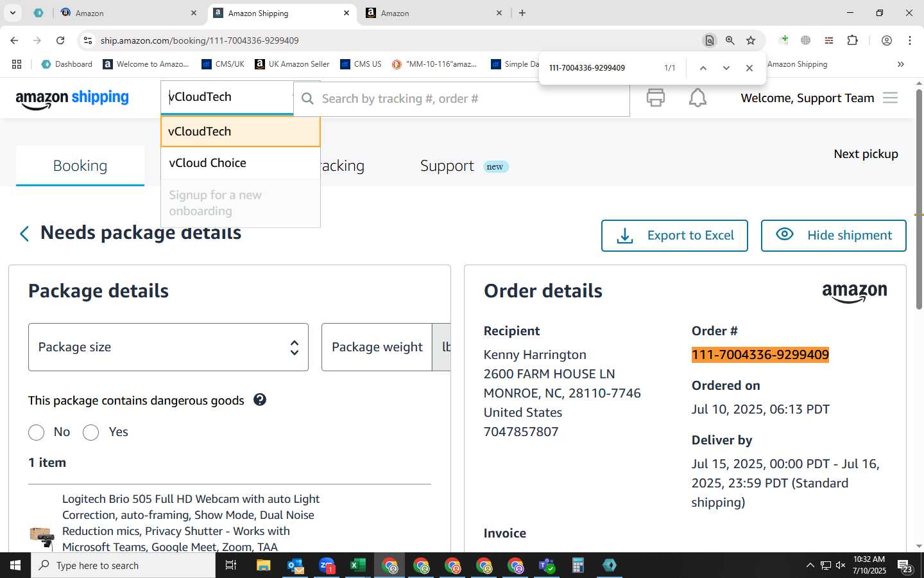The width and height of the screenshot is (924, 578).
Task: Click the search magnifier icon
Action: (x=307, y=98)
